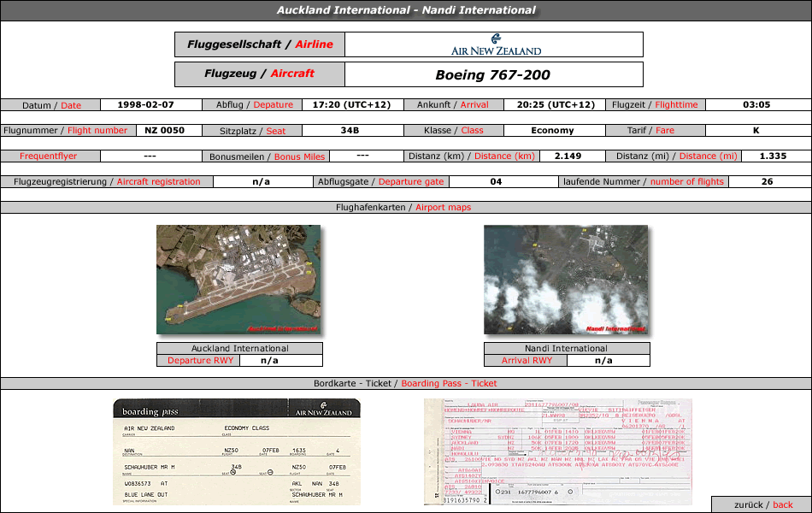Viewport: 812px width, 513px height.
Task: Click the Abflug / Depature label
Action: point(252,104)
